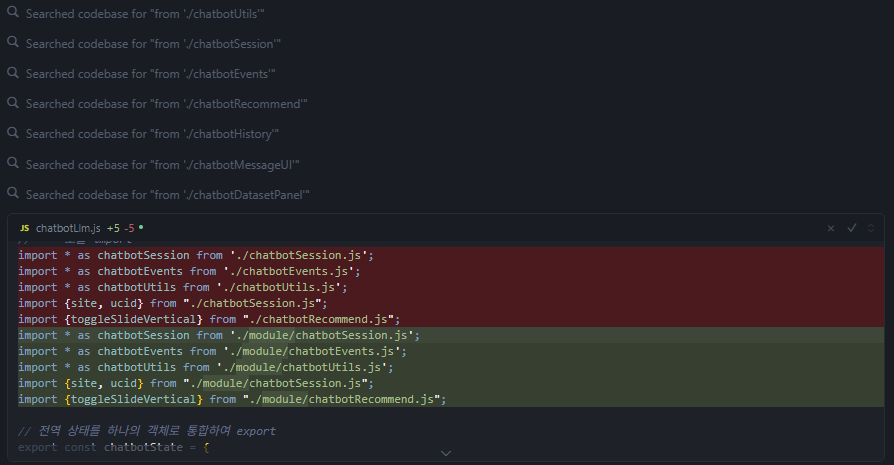The width and height of the screenshot is (894, 465).
Task: Click search icon beside './chatbotMessageUI' search
Action: point(13,163)
